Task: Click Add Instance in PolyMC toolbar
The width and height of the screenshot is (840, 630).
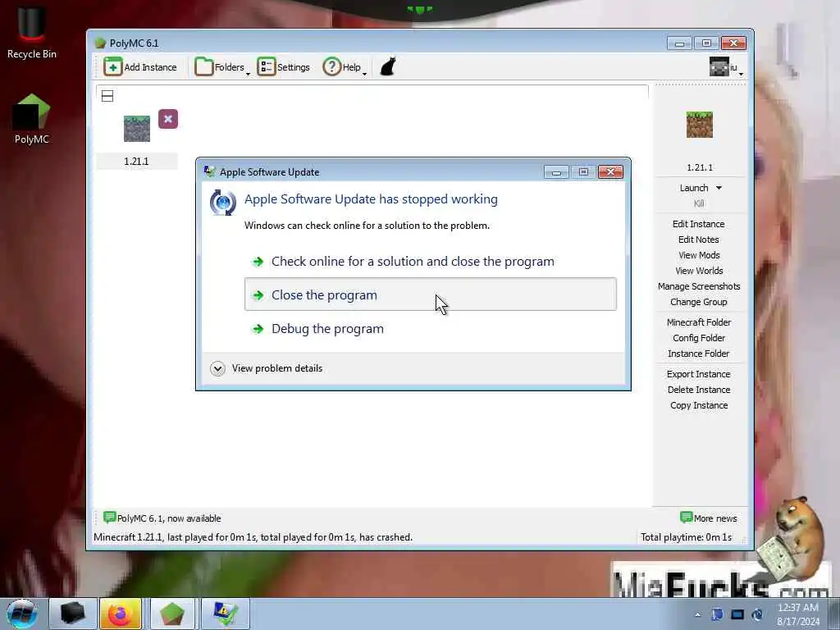Action: tap(140, 67)
